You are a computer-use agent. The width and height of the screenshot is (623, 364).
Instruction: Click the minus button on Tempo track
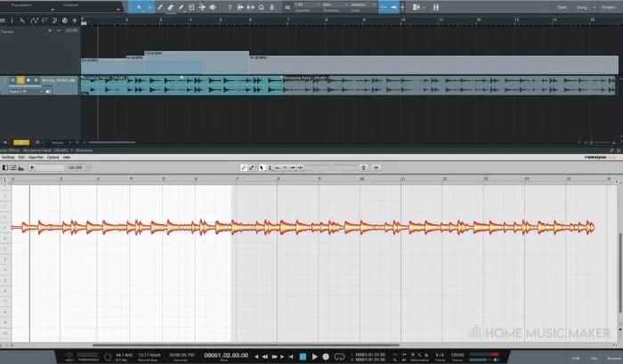click(x=59, y=30)
